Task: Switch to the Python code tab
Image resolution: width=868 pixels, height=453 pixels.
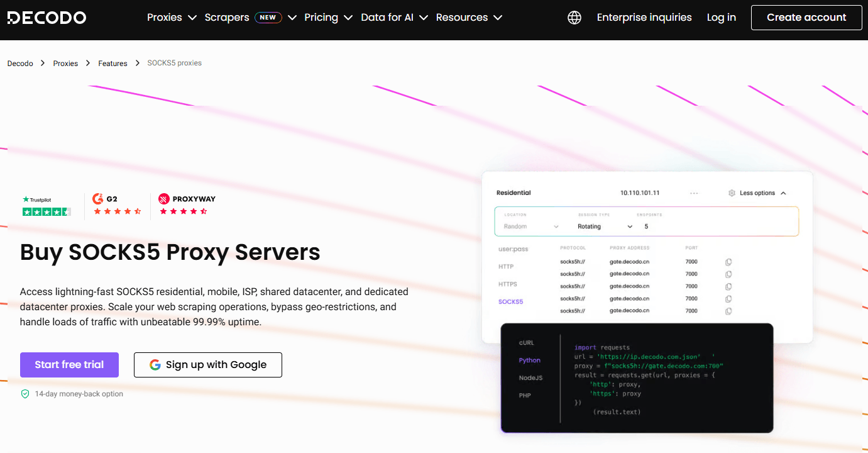Action: (529, 361)
